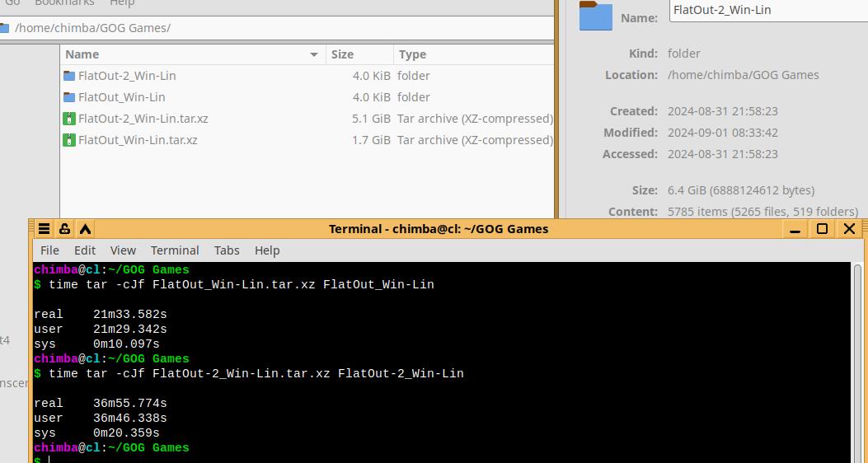The image size is (868, 463).
Task: Click the terminal text sys 0m20.359s
Action: (x=96, y=433)
